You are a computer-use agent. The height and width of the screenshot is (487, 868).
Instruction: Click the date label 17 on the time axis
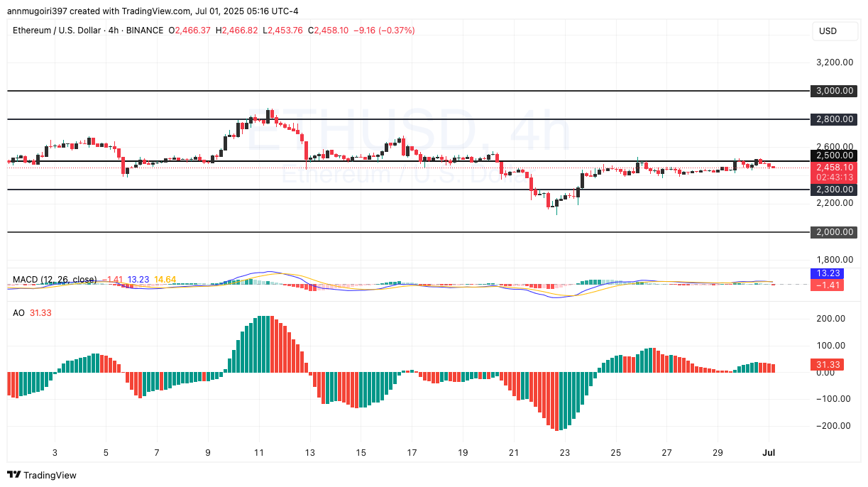click(x=412, y=452)
